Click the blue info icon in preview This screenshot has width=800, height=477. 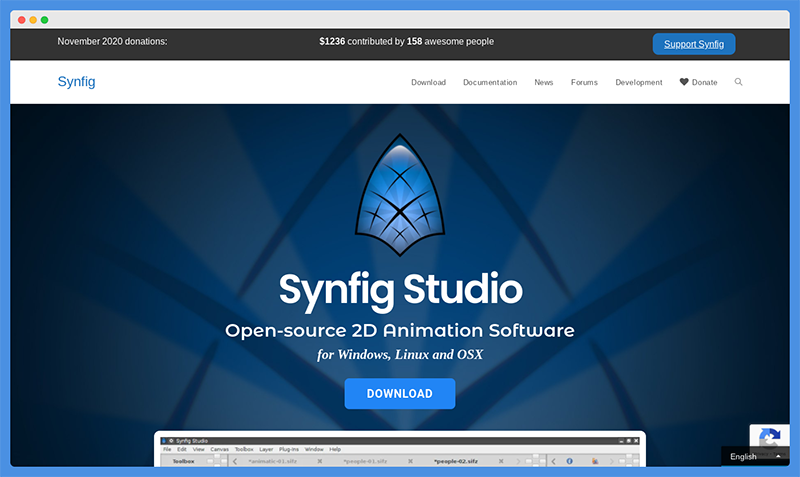pos(569,461)
